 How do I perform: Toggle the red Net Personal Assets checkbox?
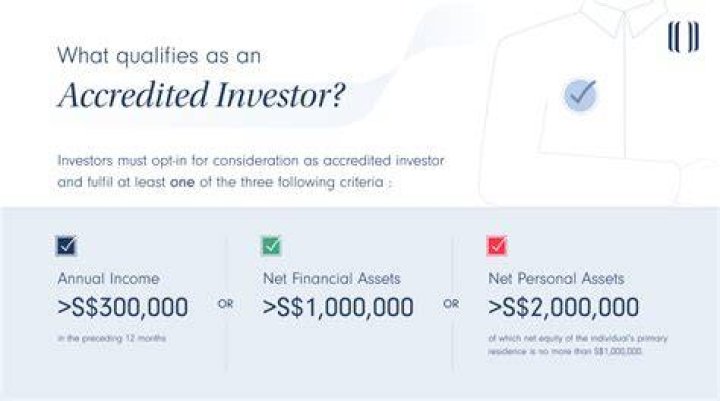(x=497, y=246)
